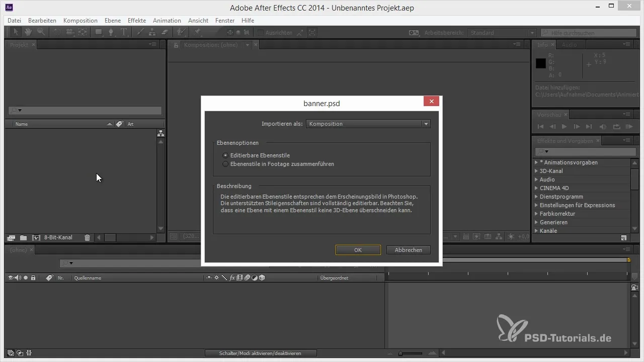Open the Komposition menu
The width and height of the screenshot is (644, 362).
pyautogui.click(x=80, y=21)
